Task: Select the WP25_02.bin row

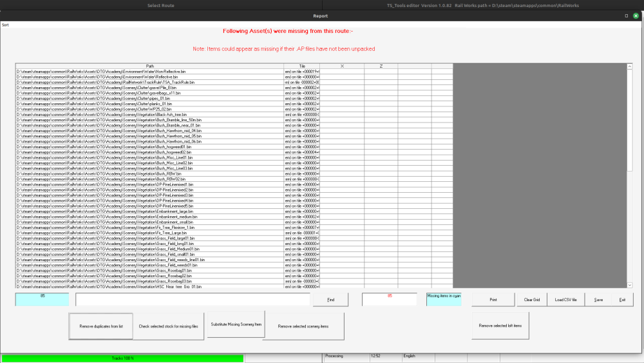Action: coord(234,109)
